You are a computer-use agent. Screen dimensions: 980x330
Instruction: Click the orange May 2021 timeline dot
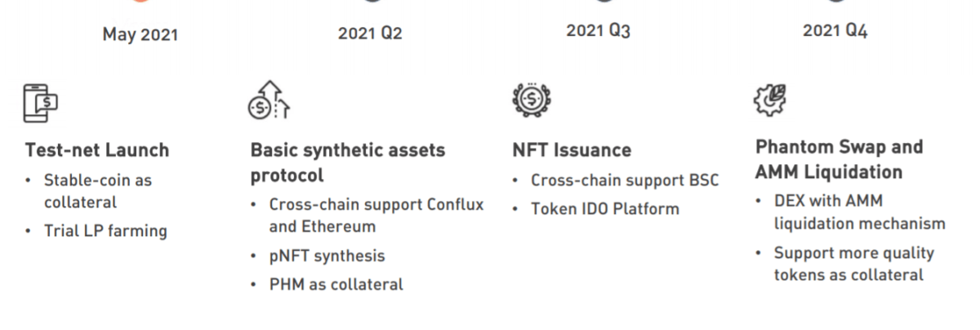coord(140,2)
